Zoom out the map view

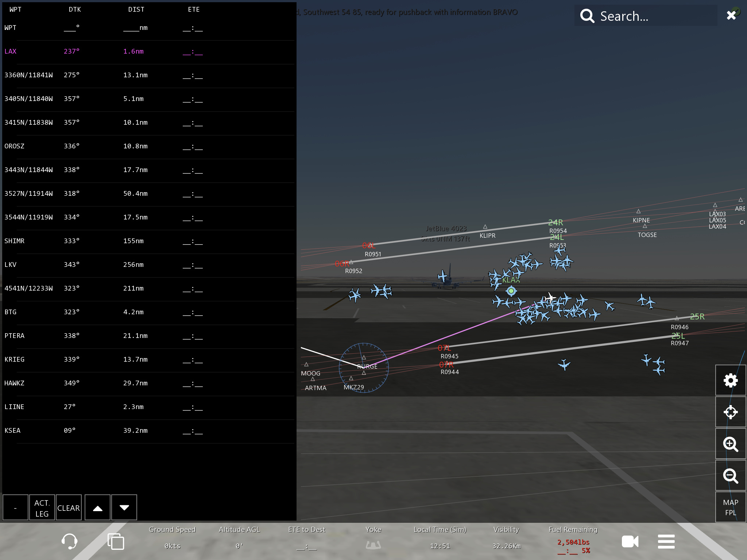[x=730, y=476]
